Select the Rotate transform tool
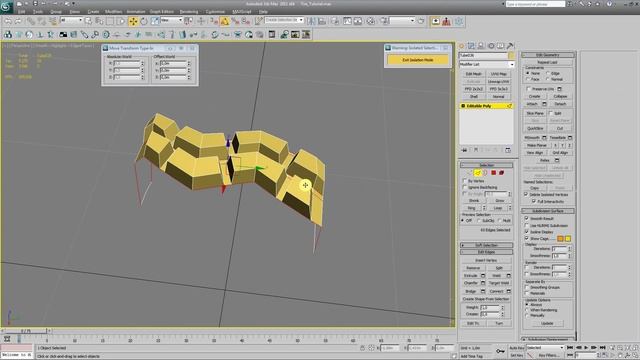 [x=144, y=21]
